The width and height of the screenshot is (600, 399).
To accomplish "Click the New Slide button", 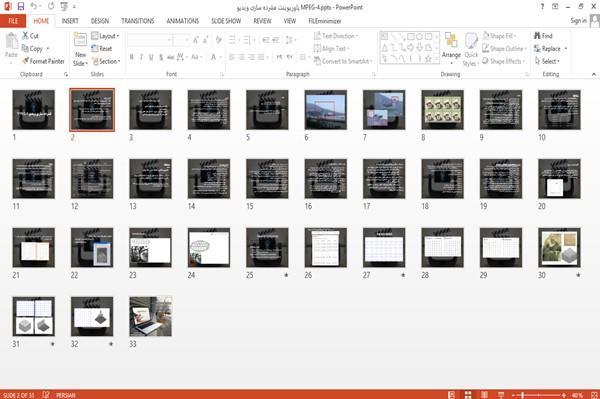I will click(80, 50).
